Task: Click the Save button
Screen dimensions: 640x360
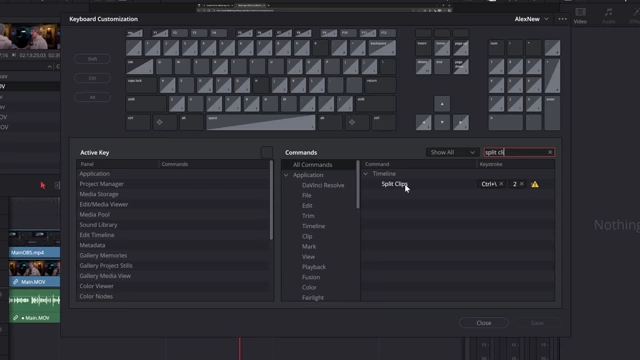Action: [537, 323]
